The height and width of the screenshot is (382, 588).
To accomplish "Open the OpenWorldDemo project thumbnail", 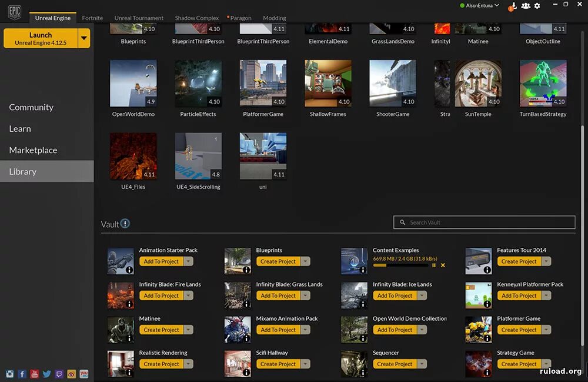I will click(x=133, y=84).
